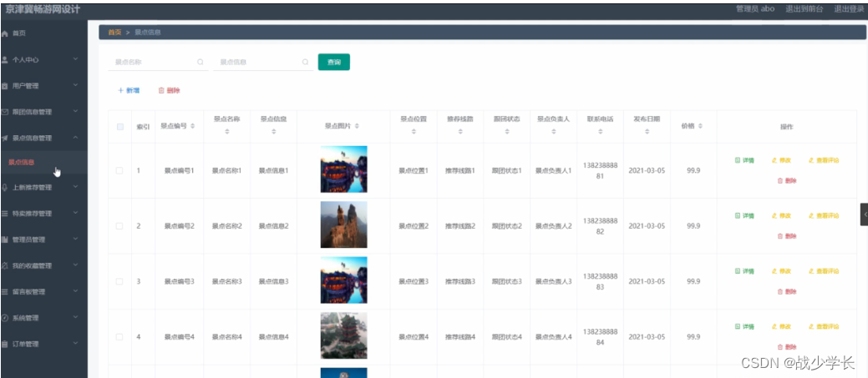Click the person icon beside 个人中心

5,60
